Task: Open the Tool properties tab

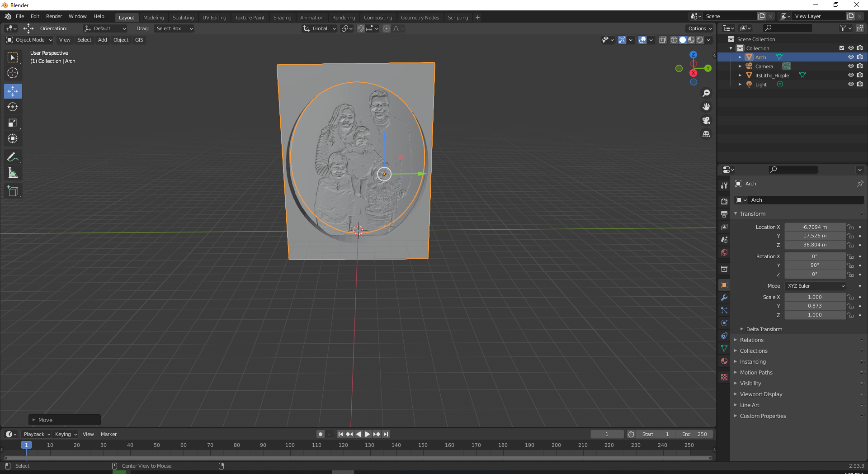Action: (724, 185)
